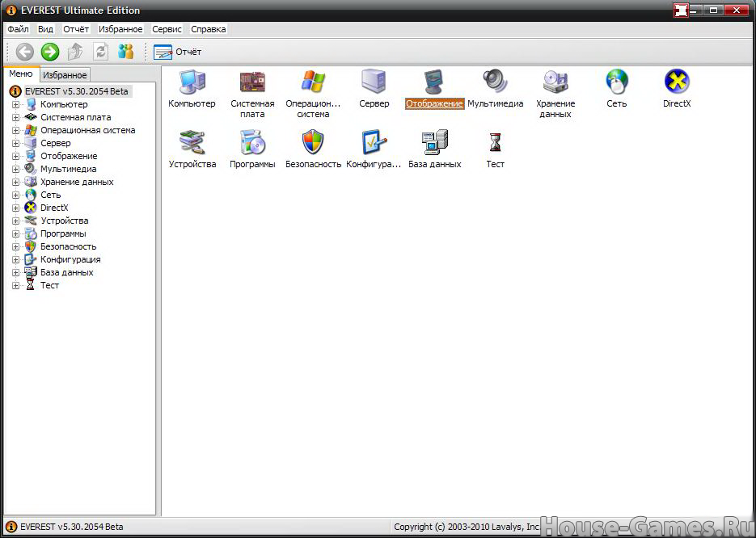Image resolution: width=756 pixels, height=538 pixels.
Task: Expand the Операционная система tree node
Action: click(x=15, y=130)
